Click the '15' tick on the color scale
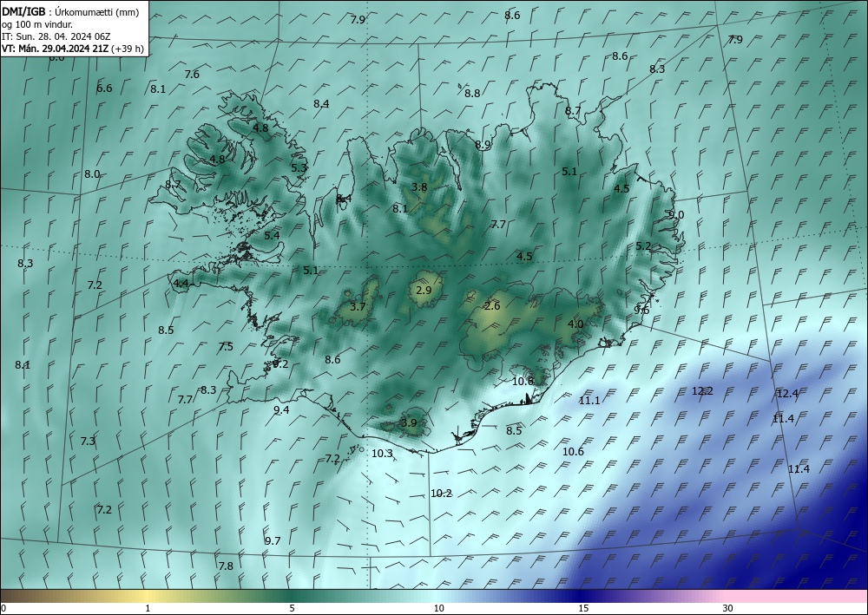Viewport: 868px width, 615px height. [583, 609]
